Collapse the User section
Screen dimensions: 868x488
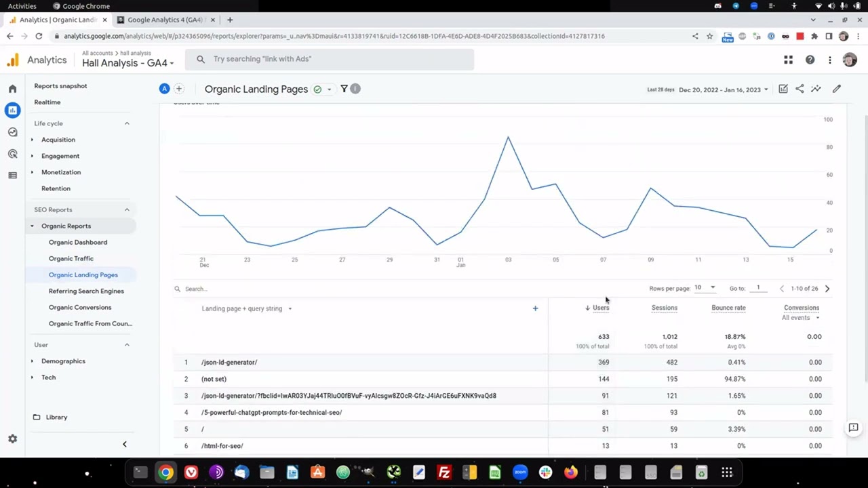tap(127, 345)
